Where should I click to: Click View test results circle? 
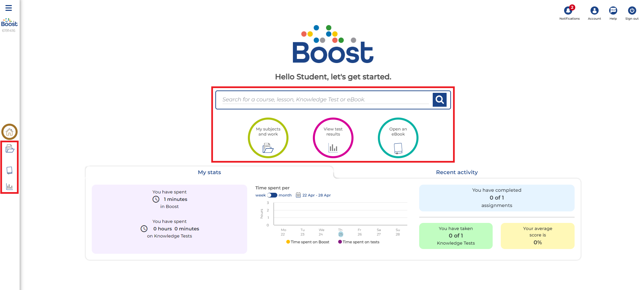[333, 138]
